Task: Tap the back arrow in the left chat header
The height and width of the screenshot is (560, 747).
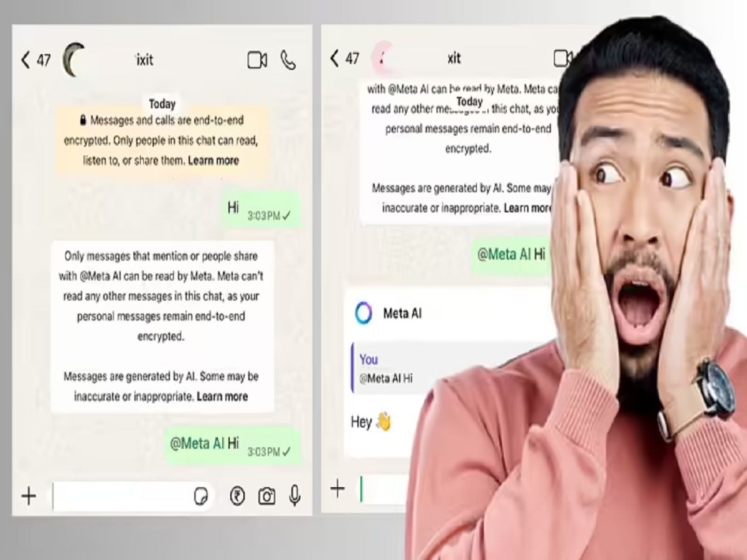Action: (26, 60)
